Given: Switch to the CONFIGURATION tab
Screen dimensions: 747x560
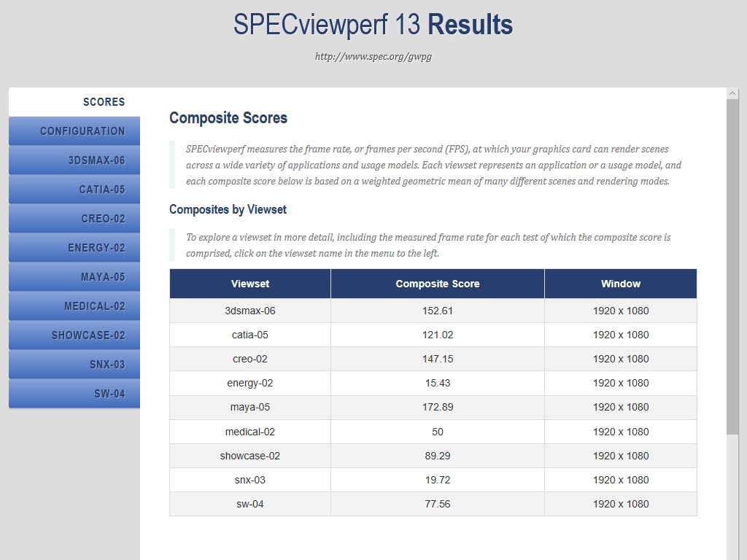Looking at the screenshot, I should (74, 131).
